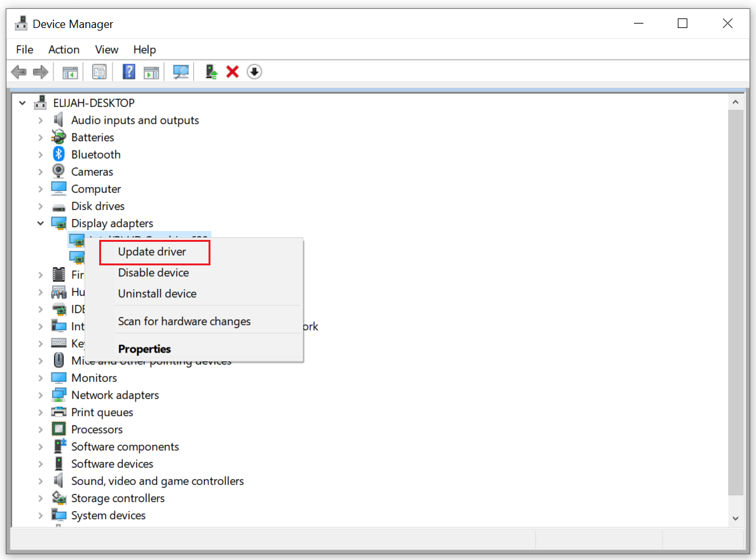Open Properties from the context menu
This screenshot has width=756, height=560.
click(144, 349)
